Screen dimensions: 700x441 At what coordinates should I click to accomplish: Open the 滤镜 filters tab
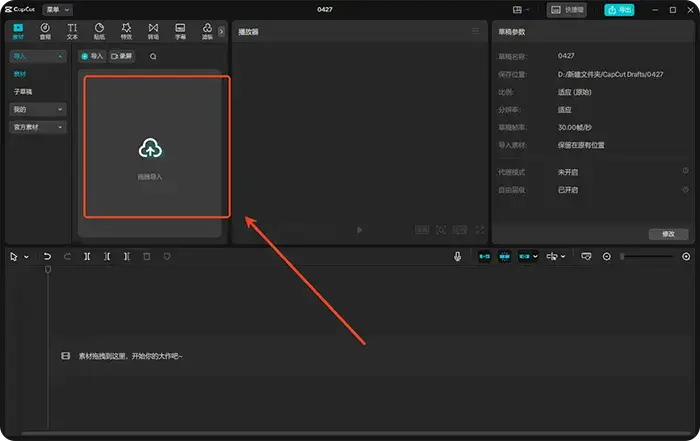pyautogui.click(x=207, y=31)
